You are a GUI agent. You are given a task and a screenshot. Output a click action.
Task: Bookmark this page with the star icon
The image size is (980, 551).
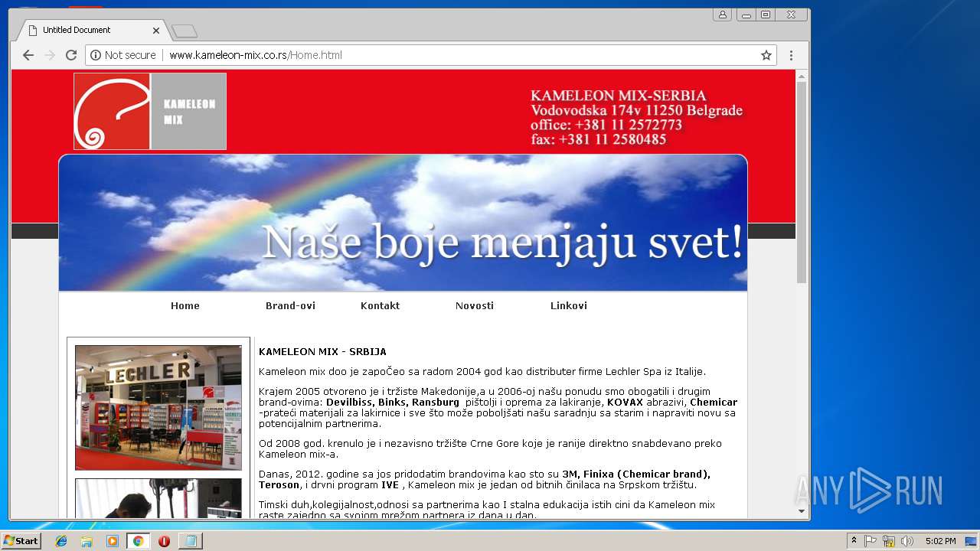pyautogui.click(x=766, y=55)
